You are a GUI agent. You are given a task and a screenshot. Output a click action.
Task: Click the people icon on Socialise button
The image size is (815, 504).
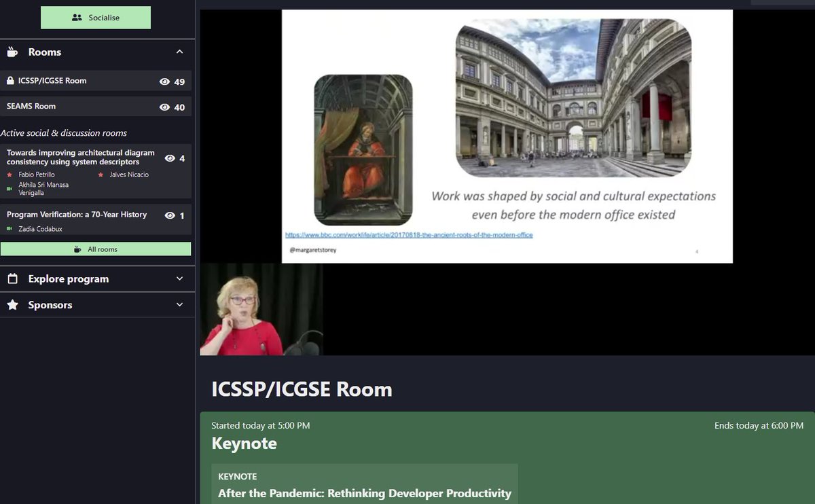pyautogui.click(x=77, y=18)
